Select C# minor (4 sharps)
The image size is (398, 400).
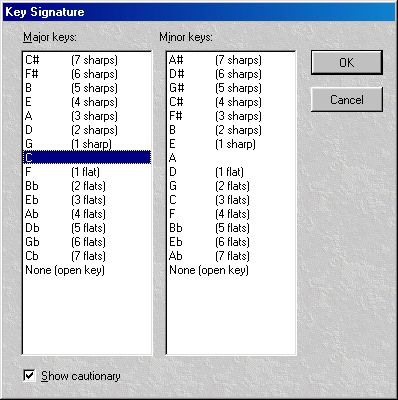click(231, 102)
